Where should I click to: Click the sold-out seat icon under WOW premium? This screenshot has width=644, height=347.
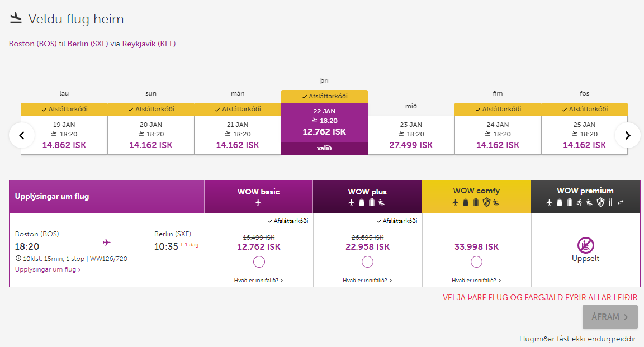click(585, 245)
